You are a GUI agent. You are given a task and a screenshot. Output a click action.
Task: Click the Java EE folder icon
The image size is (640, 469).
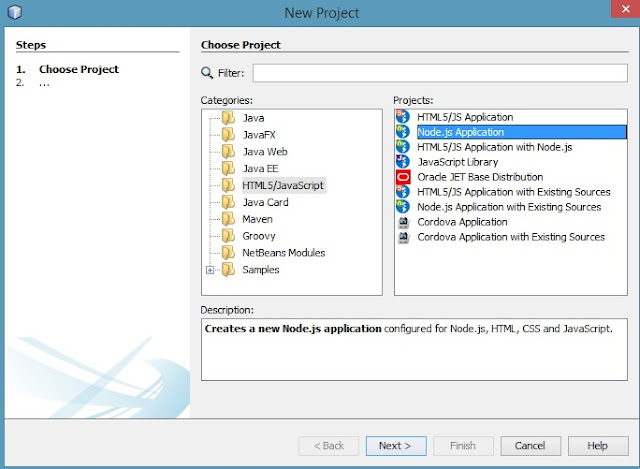[x=228, y=169]
